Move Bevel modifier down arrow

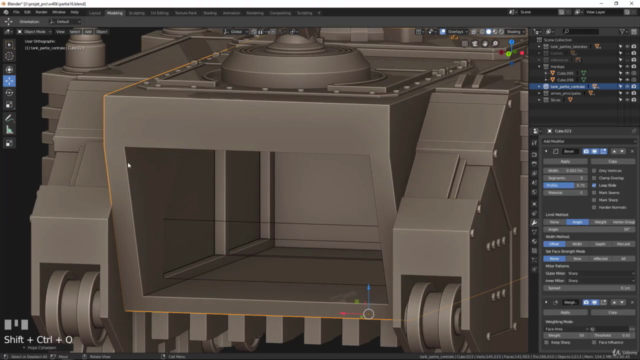tap(622, 151)
